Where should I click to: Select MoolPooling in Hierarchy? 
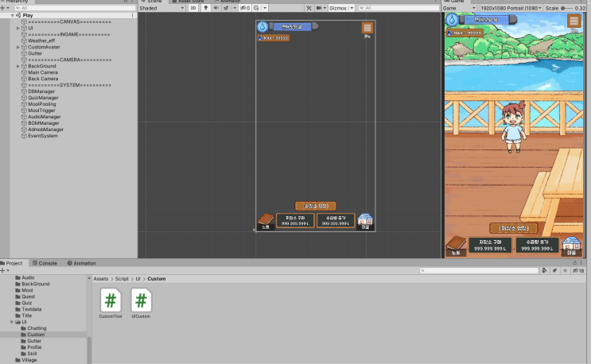42,104
